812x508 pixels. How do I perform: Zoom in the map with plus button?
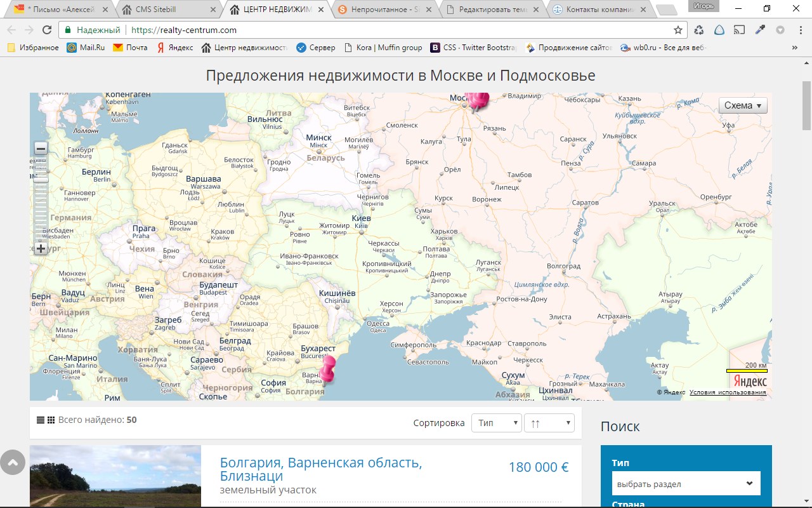tap(41, 248)
